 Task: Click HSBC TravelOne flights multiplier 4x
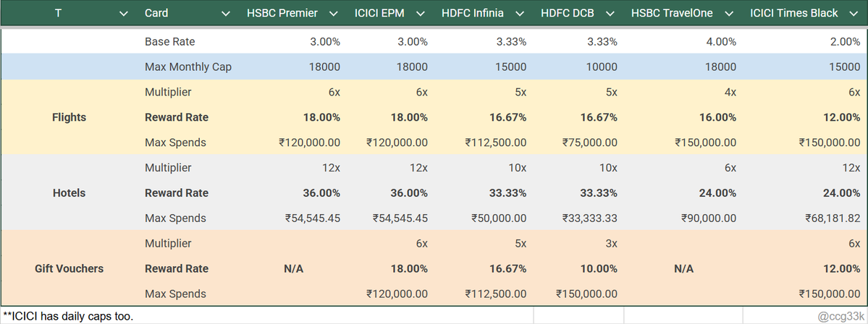click(730, 93)
